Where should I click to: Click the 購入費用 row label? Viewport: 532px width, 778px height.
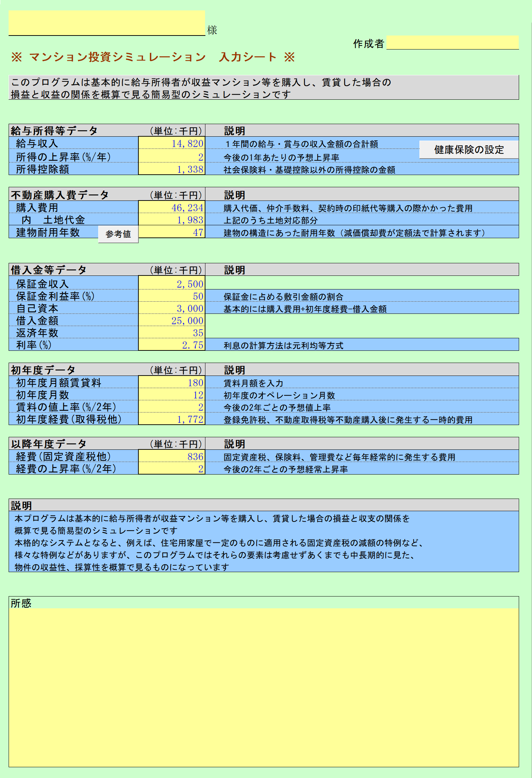coord(37,208)
